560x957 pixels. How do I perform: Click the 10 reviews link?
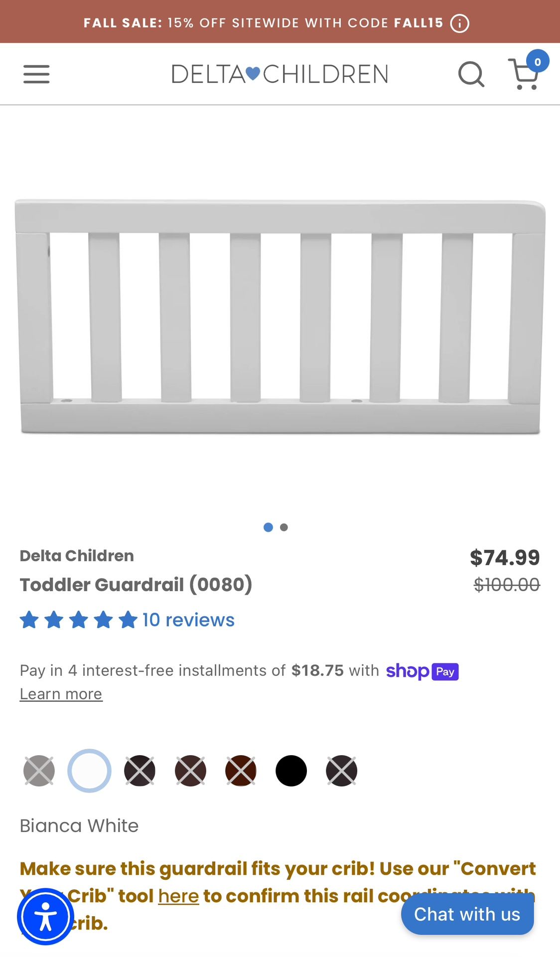click(x=187, y=619)
